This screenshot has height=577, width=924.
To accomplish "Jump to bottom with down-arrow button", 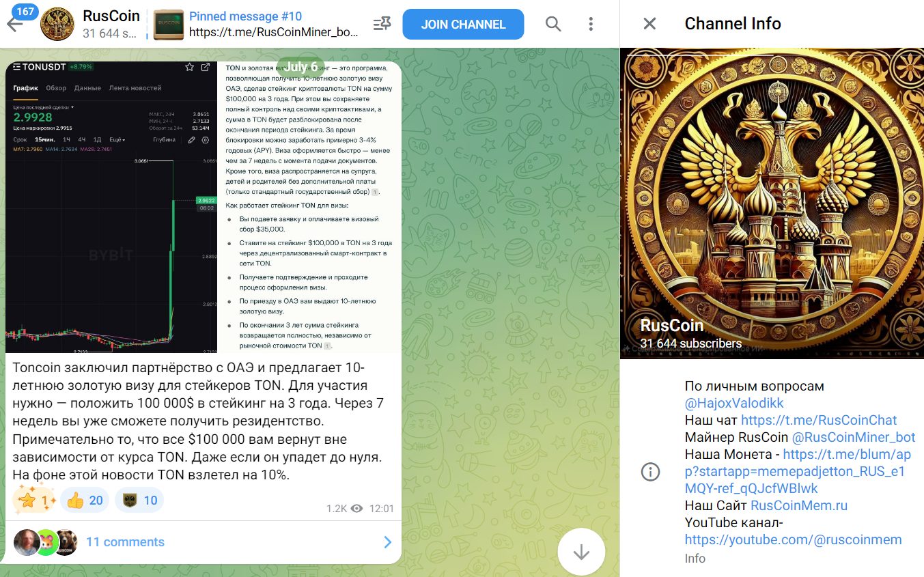I will (x=581, y=552).
